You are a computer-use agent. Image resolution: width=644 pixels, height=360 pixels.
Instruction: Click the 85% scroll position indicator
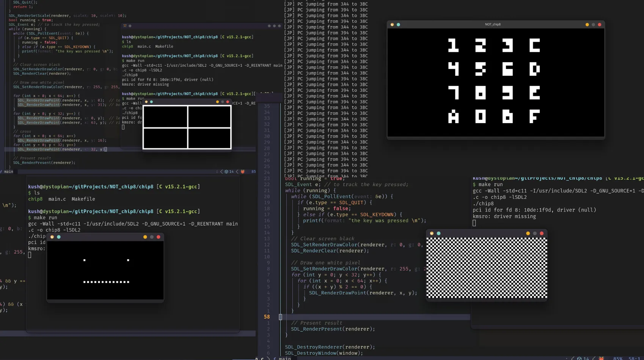click(x=618, y=358)
